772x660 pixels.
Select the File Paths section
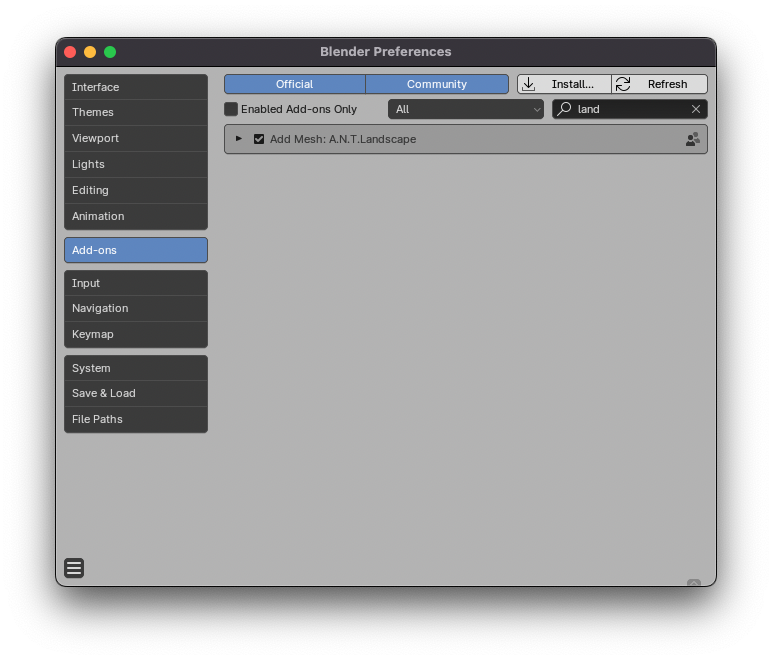pos(136,419)
